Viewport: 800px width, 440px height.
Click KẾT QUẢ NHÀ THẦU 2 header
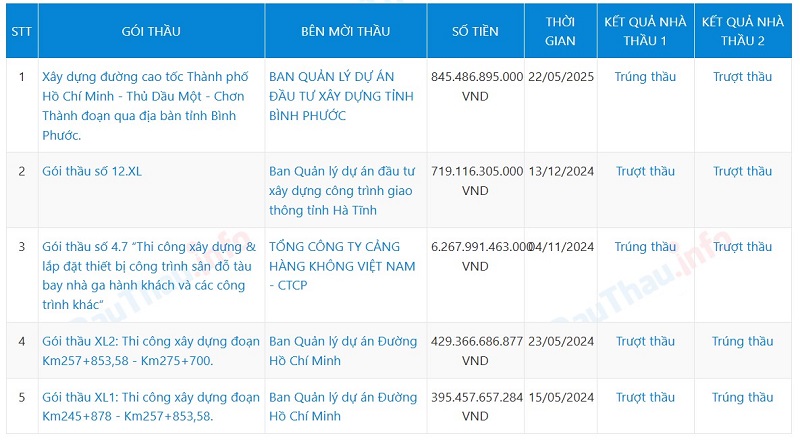coord(743,31)
